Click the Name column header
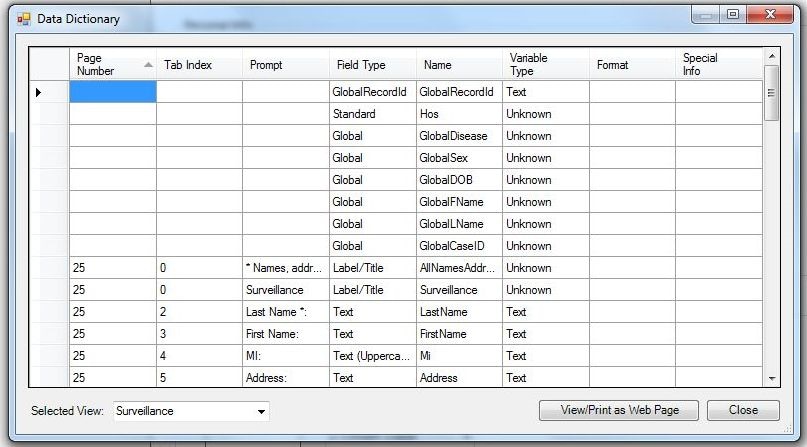Image resolution: width=807 pixels, height=447 pixels. [x=458, y=65]
